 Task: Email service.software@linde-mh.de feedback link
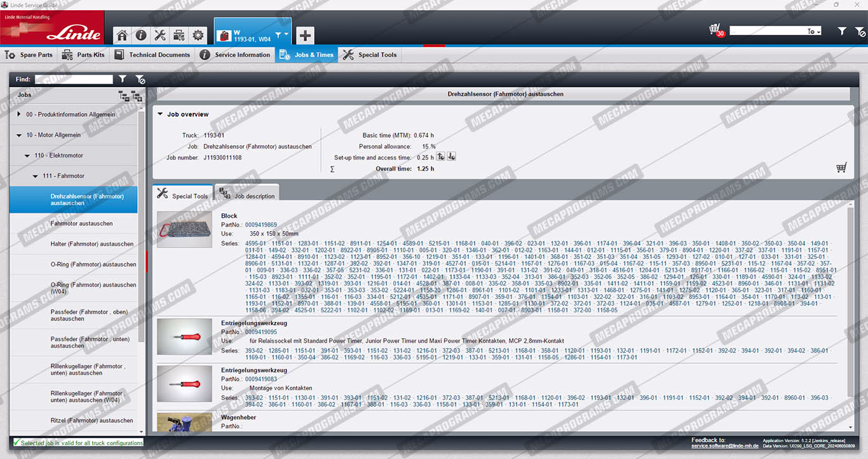[x=724, y=446]
